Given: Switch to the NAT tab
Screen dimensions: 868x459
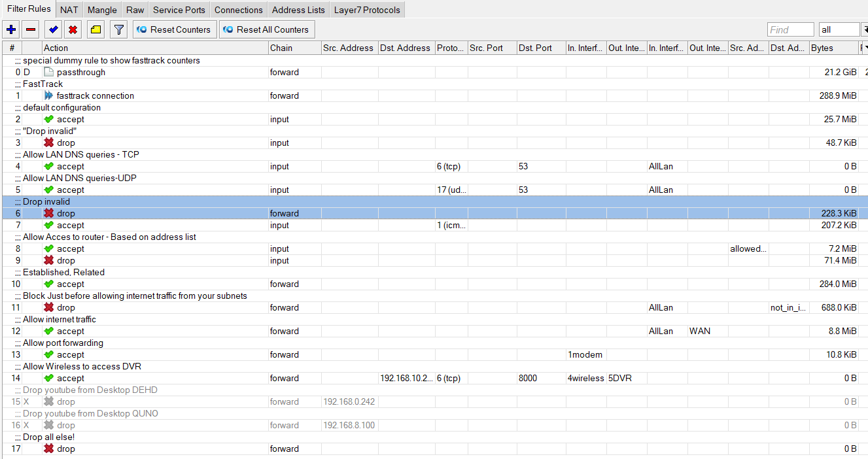Looking at the screenshot, I should 69,10.
